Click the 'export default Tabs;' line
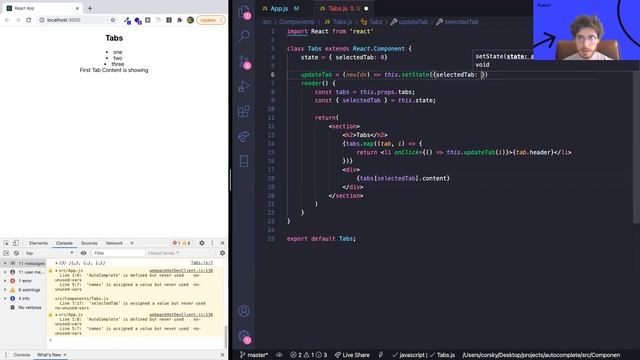Viewport: 640px width, 360px height. [x=321, y=238]
